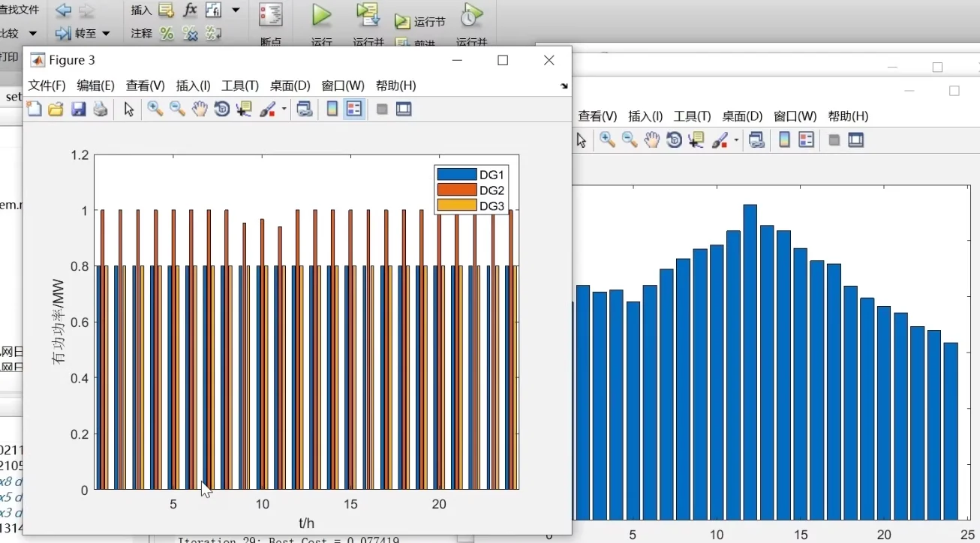
Task: Click DG3 yellow swatch in the legend
Action: click(457, 205)
